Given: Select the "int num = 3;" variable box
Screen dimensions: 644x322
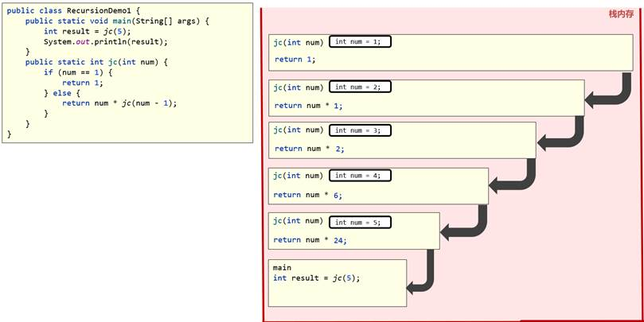Looking at the screenshot, I should (x=360, y=130).
